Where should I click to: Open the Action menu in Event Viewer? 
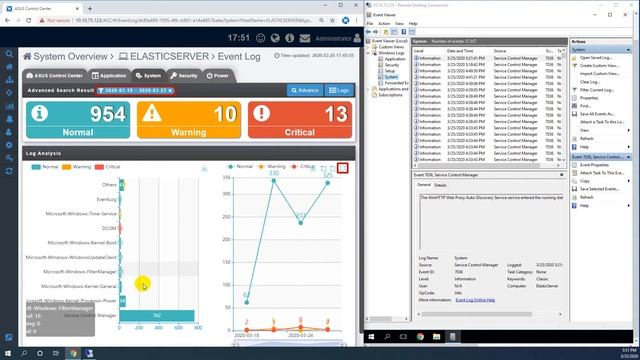(384, 24)
